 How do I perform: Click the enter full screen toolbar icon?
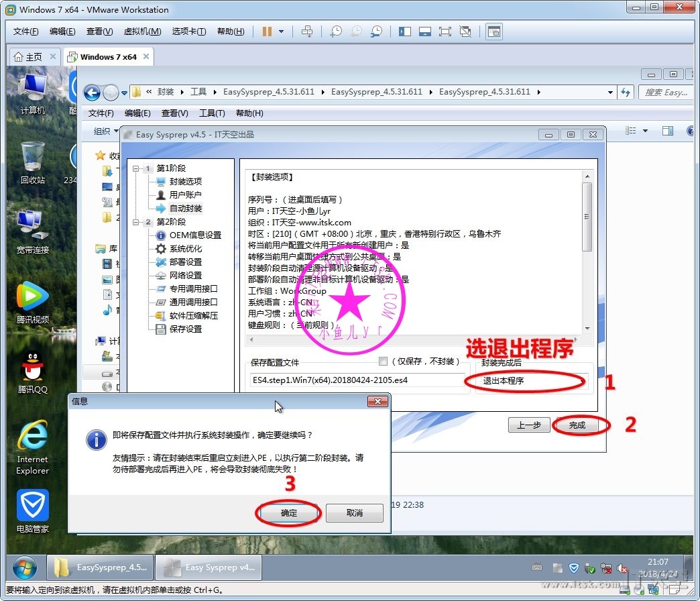(x=445, y=32)
